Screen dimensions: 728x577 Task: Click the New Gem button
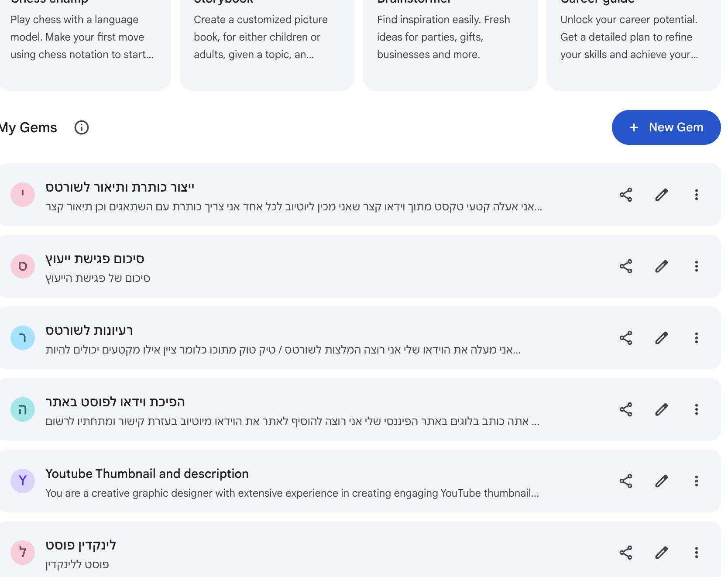coord(666,127)
